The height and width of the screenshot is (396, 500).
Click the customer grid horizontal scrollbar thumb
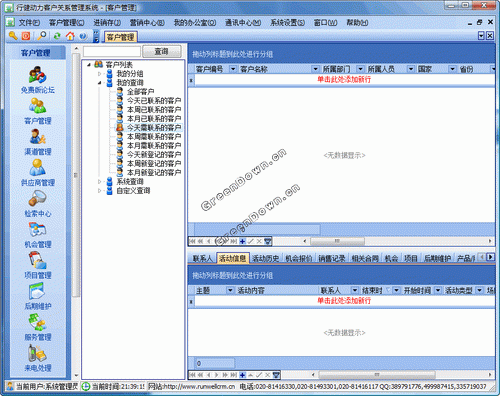[x=337, y=241]
